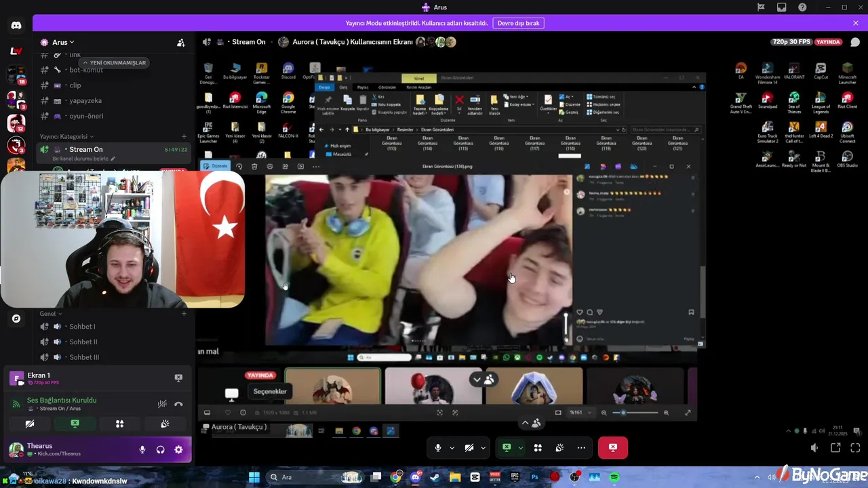Open the Discord help icon
Screen dimensions: 868x488
pyautogui.click(x=802, y=7)
